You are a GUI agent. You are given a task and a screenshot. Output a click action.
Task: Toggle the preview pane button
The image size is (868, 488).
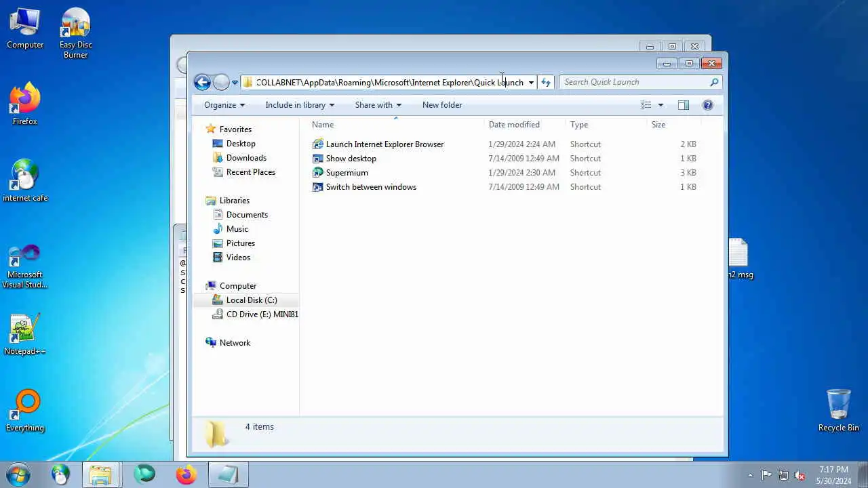(684, 105)
